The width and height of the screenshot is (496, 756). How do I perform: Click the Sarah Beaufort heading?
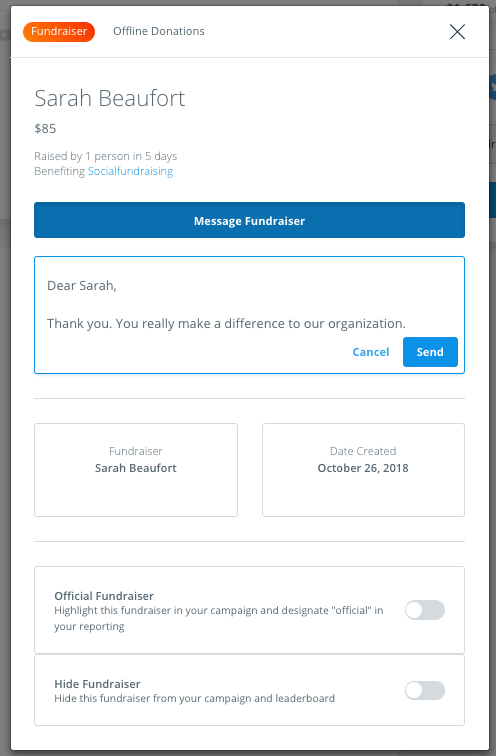(x=109, y=98)
